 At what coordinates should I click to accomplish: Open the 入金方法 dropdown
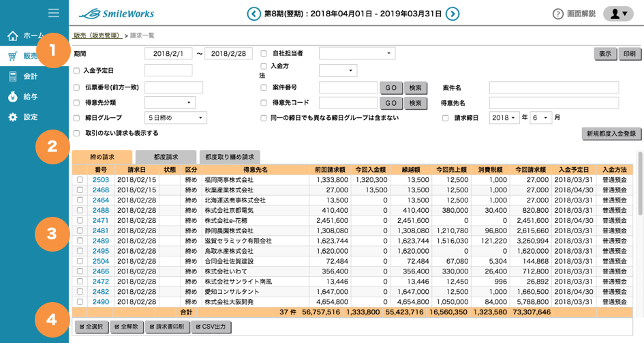tap(338, 71)
